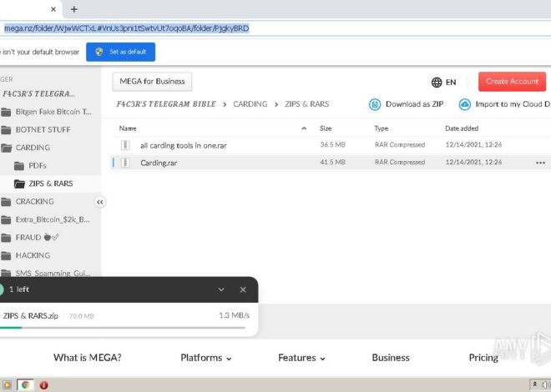Click the download progress bar
The height and width of the screenshot is (392, 551).
point(123,328)
